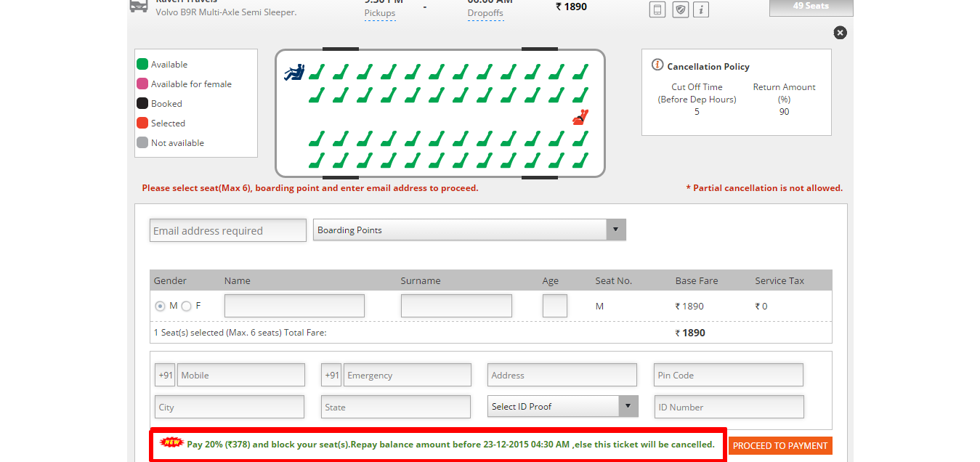Click the green Available legend swatch
The width and height of the screenshot is (980, 462).
tap(142, 65)
